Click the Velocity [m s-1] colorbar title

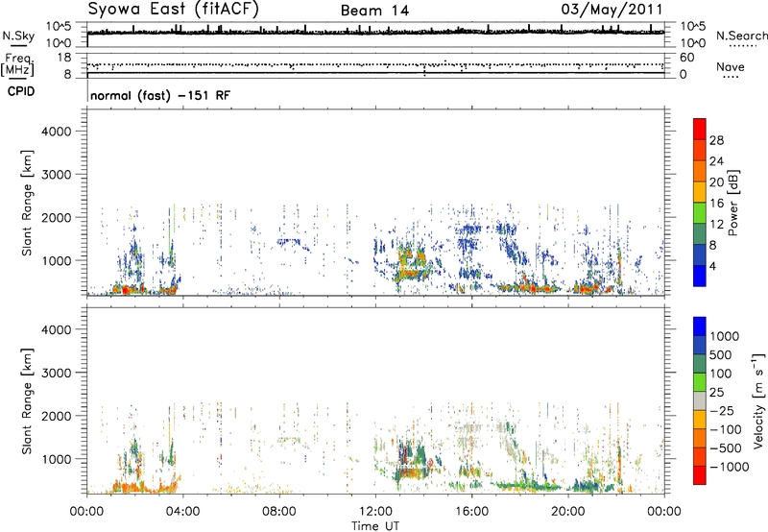tap(758, 401)
